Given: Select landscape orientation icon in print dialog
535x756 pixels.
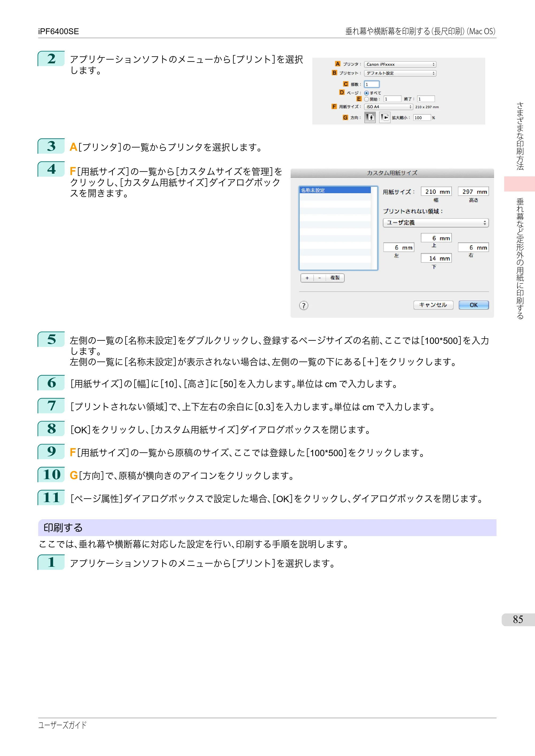Looking at the screenshot, I should click(x=384, y=117).
